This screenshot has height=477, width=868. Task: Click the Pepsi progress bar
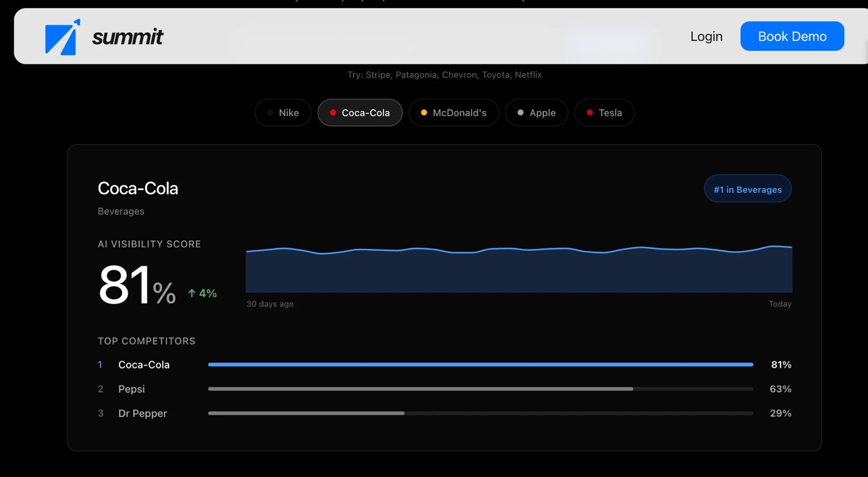481,389
